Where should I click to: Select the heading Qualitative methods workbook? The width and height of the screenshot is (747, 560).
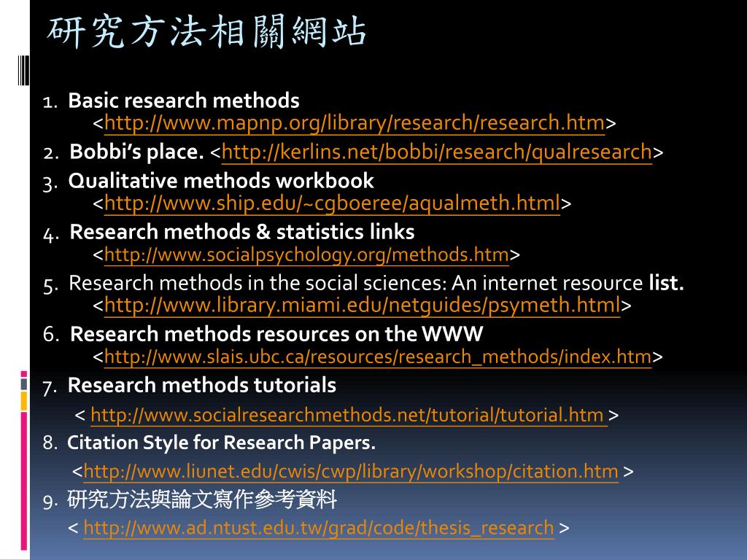[x=221, y=181]
